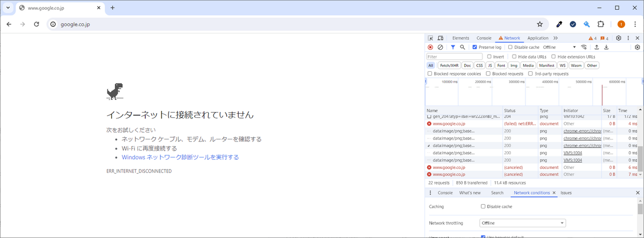Viewport: 644px width, 238px height.
Task: Filter requests by CSS
Action: (479, 65)
